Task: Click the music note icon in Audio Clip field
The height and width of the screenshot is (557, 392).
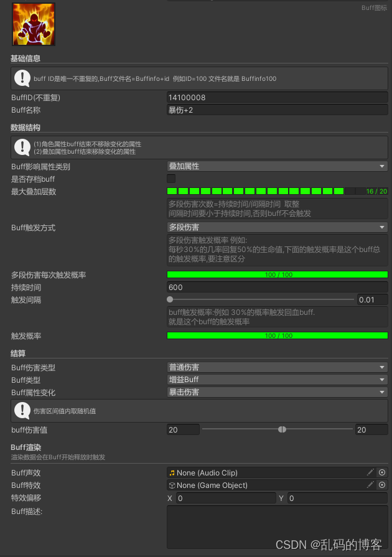Action: click(172, 473)
